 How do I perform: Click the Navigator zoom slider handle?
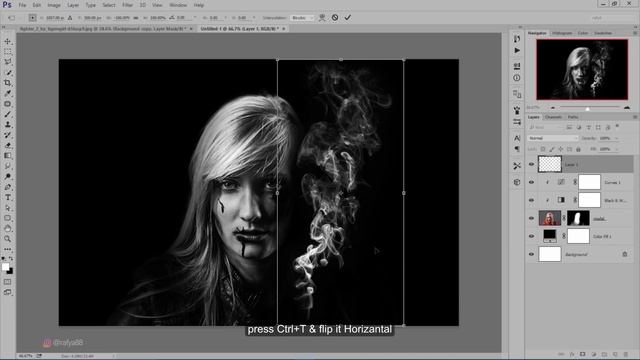click(588, 109)
